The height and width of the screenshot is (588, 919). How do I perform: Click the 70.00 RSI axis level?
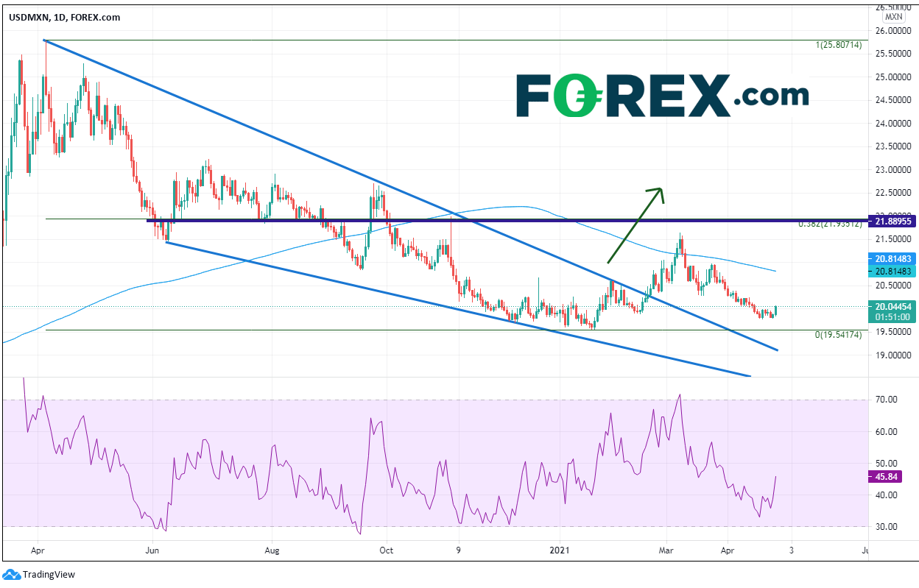coord(887,400)
